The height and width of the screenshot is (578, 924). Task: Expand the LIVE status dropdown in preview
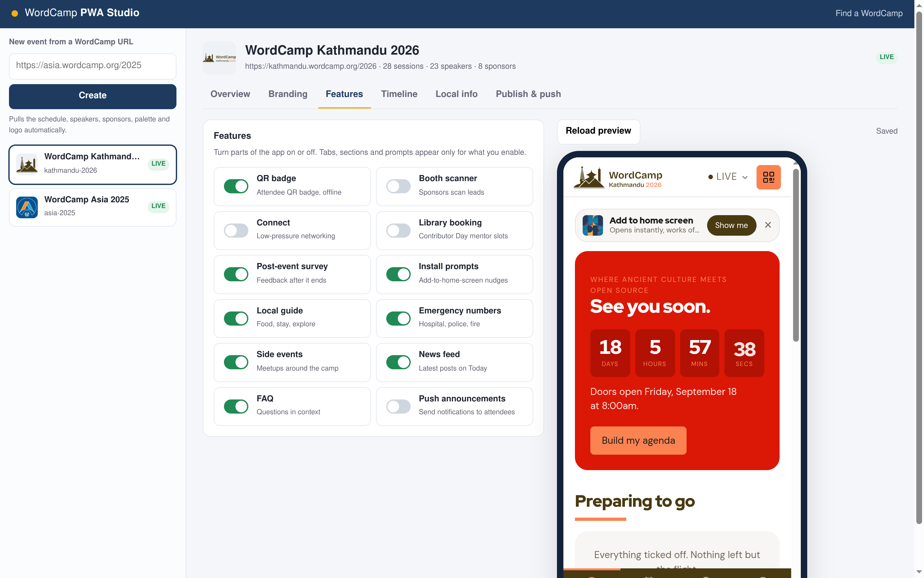(728, 177)
